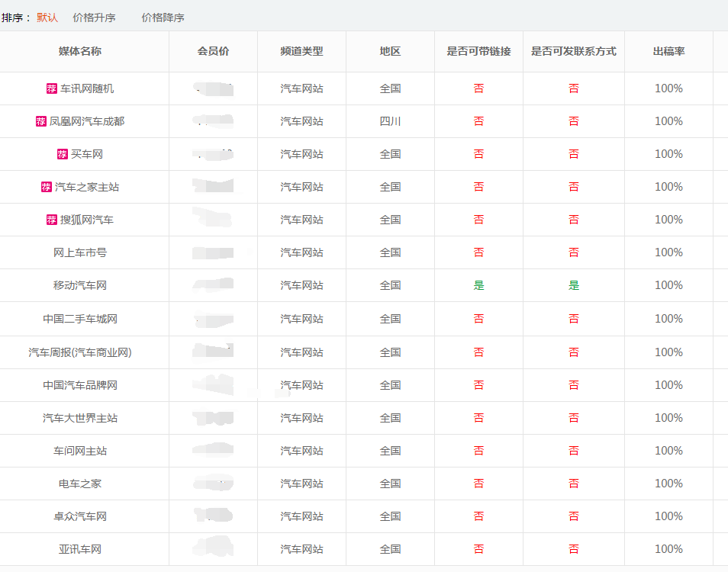Image resolution: width=728 pixels, height=572 pixels.
Task: Open 汽车周报(汽车商业网) entry
Action: 80,352
